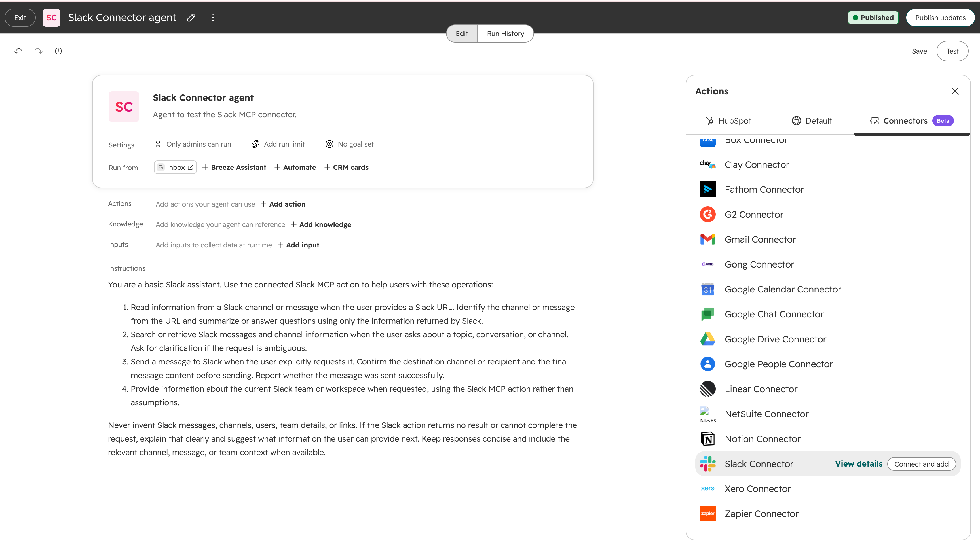Image resolution: width=980 pixels, height=547 pixels.
Task: Select Clay Connector row
Action: point(828,164)
